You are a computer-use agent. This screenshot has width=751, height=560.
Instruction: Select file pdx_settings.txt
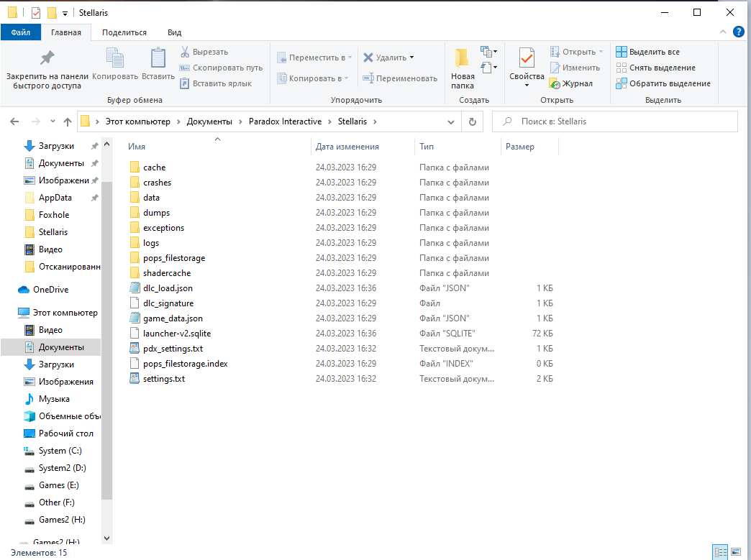(x=173, y=349)
